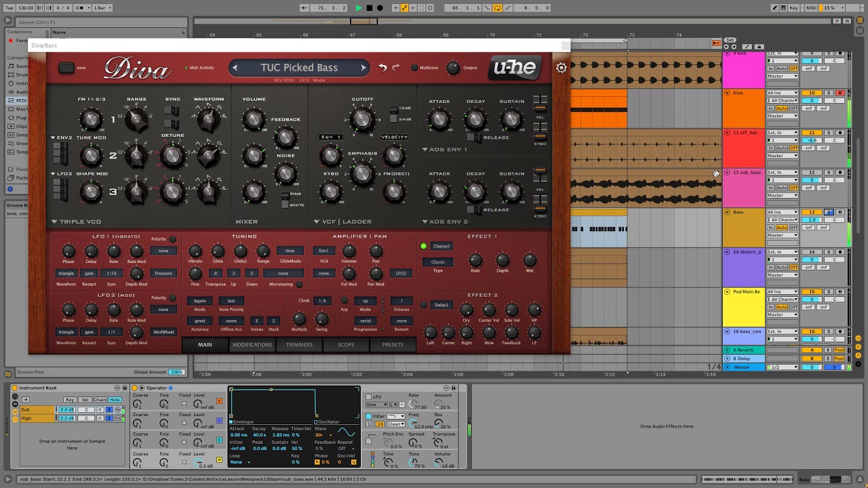Open the Operator Wave Sin dropdown
Image resolution: width=868 pixels, height=488 pixels.
[325, 435]
